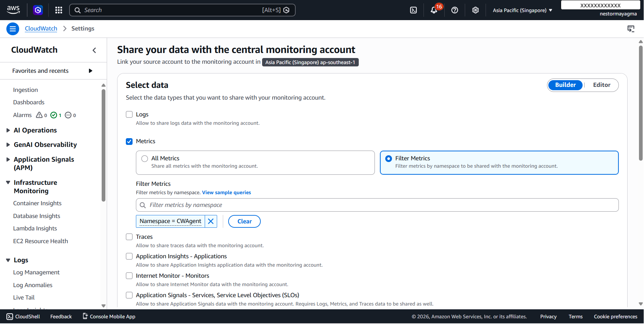Open Log Anomalies in sidebar
Viewport: 644px width, 324px height.
33,285
